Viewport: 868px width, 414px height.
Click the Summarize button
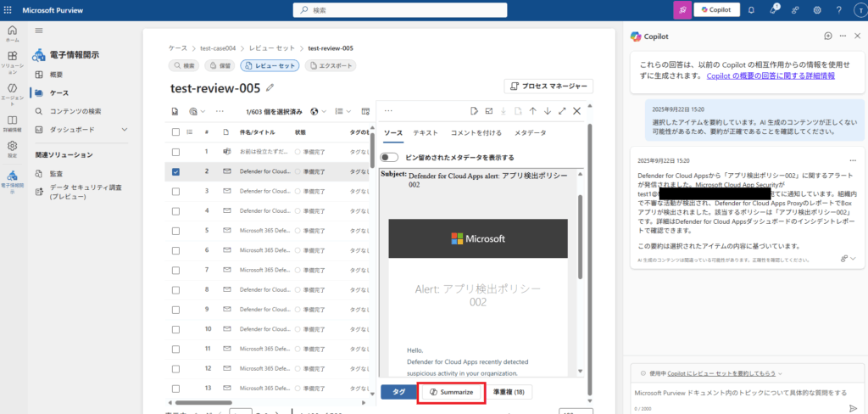click(451, 392)
